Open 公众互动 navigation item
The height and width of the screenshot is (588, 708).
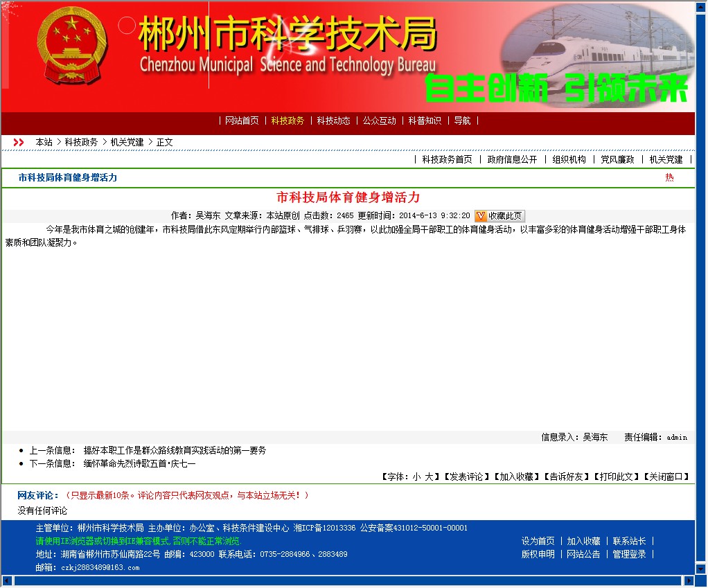[x=379, y=121]
